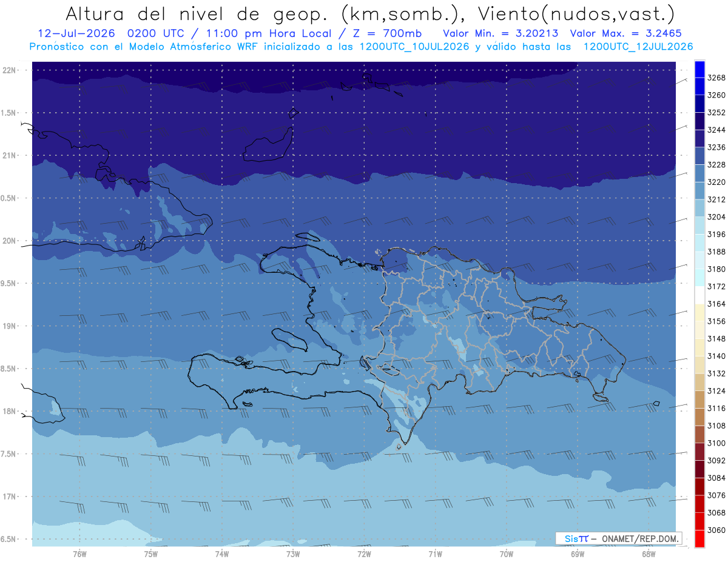
Task: Click the "Valor Min. = 3.20213" text
Action: click(x=500, y=33)
